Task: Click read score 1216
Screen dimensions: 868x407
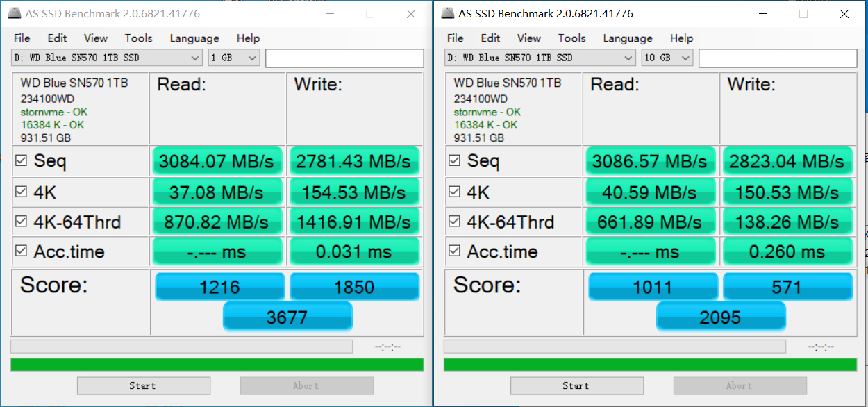Action: (220, 286)
